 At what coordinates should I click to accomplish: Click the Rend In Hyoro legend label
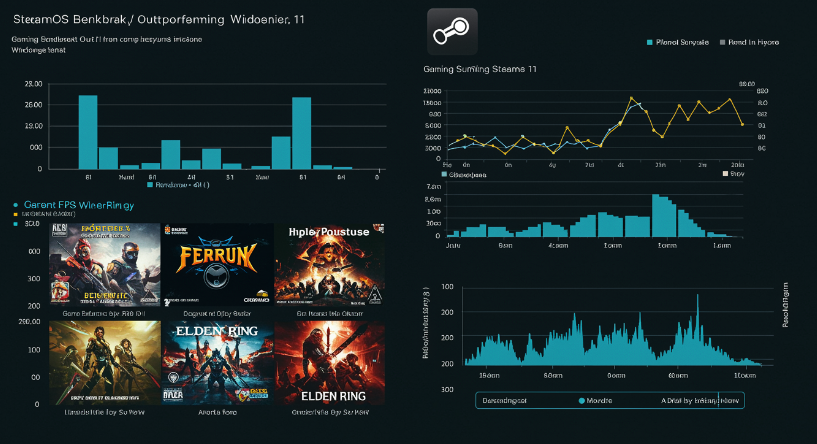(753, 42)
